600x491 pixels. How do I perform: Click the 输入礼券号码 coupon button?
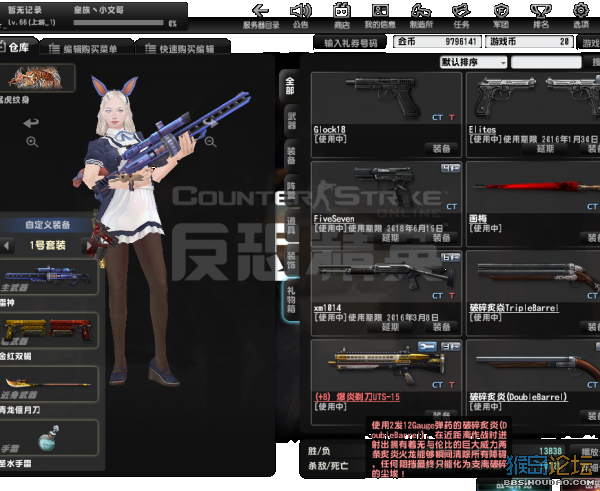tap(351, 43)
